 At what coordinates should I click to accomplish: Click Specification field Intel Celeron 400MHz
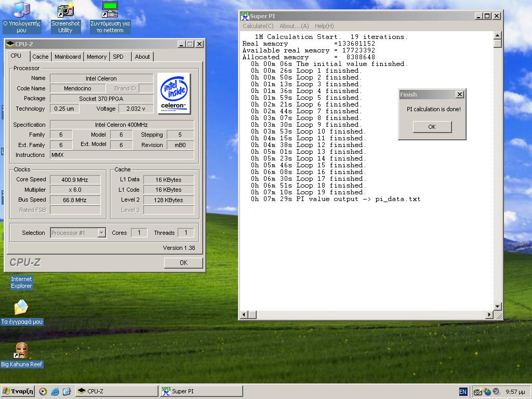(x=122, y=125)
